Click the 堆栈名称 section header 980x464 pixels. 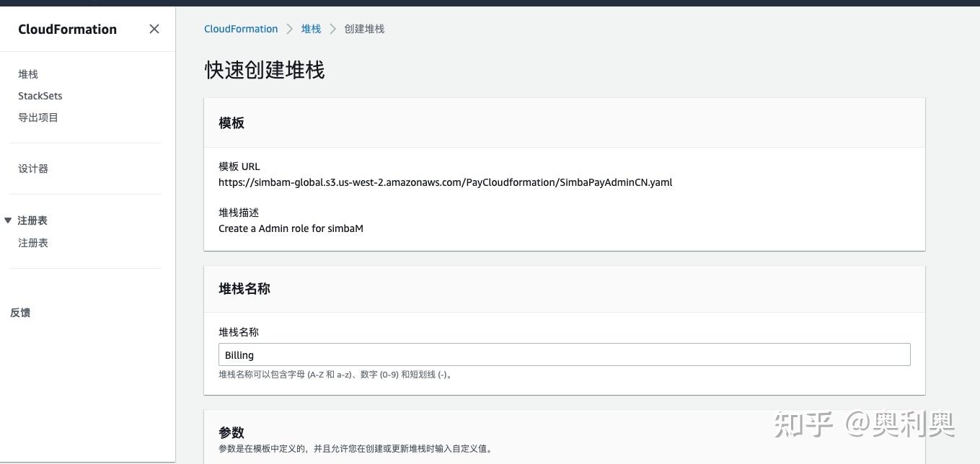tap(244, 288)
